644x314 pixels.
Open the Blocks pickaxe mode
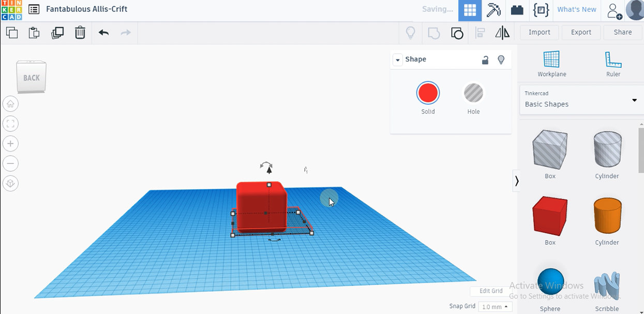tap(493, 10)
